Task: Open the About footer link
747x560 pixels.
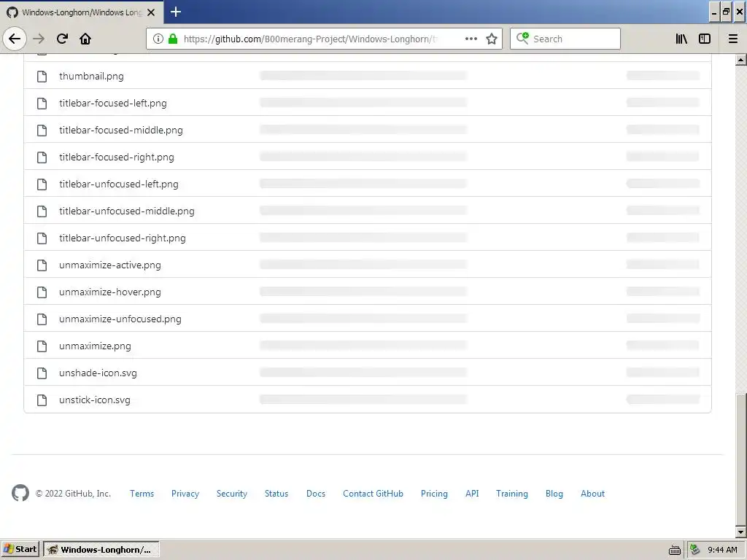Action: click(x=592, y=494)
